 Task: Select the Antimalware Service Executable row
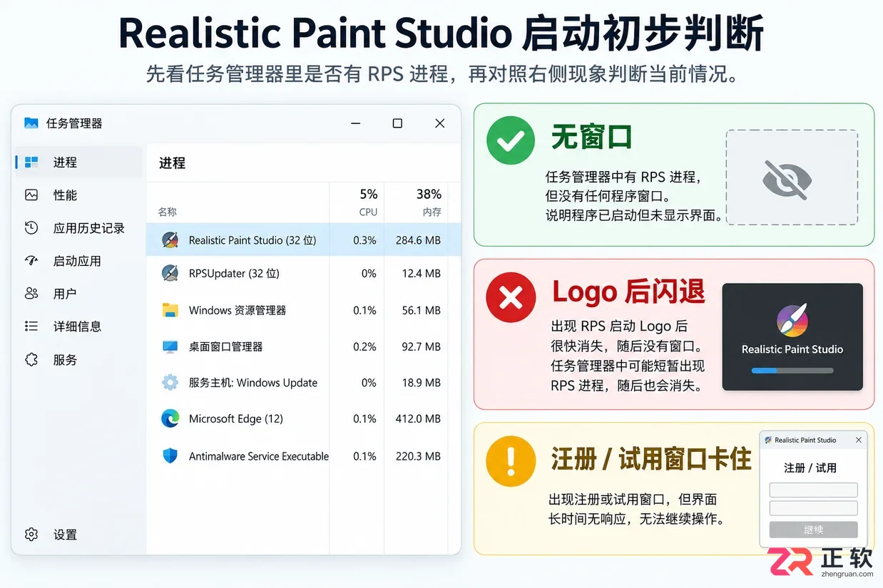[x=303, y=456]
